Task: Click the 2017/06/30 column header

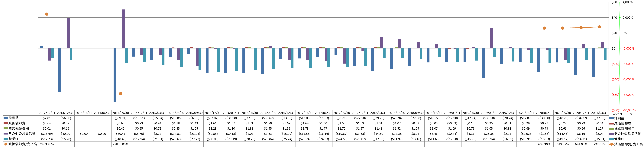Action: point(323,113)
